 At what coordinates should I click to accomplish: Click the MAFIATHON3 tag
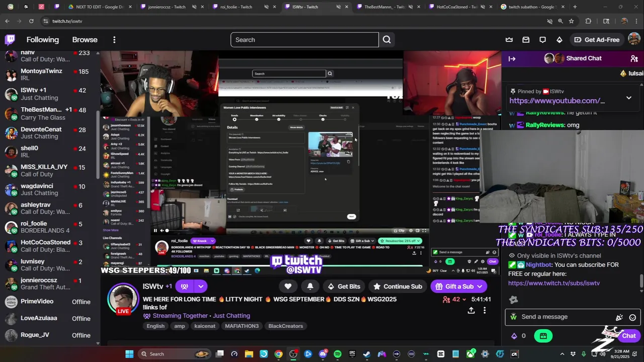[242, 326]
